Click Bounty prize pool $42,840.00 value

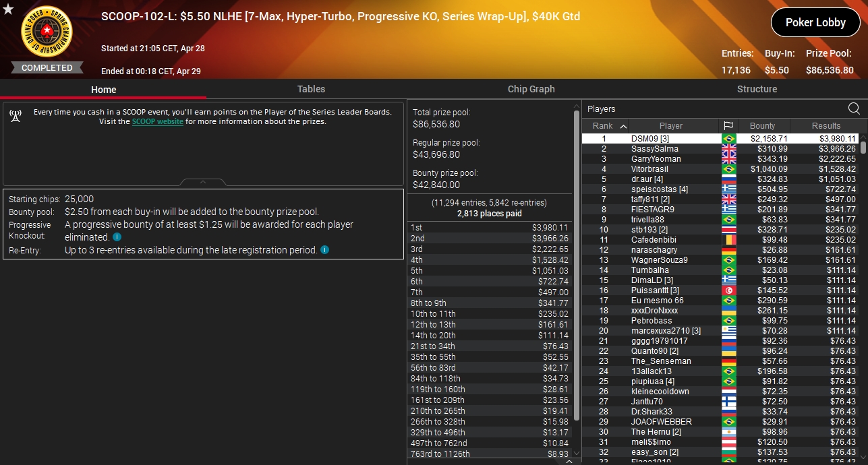(436, 185)
